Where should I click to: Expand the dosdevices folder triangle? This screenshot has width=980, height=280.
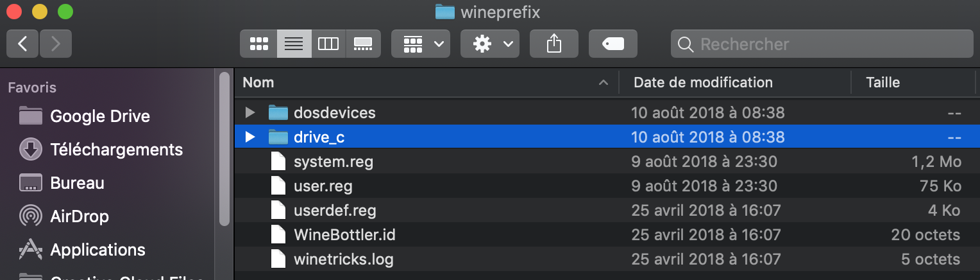point(250,113)
